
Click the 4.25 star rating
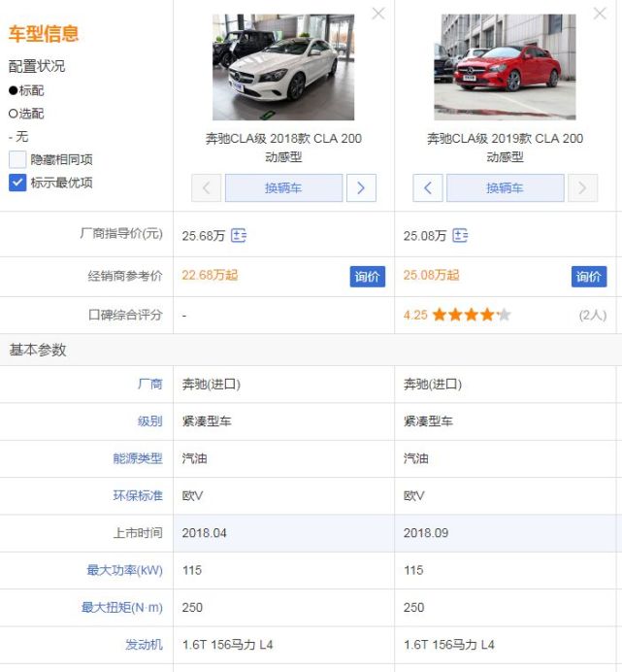click(x=458, y=315)
